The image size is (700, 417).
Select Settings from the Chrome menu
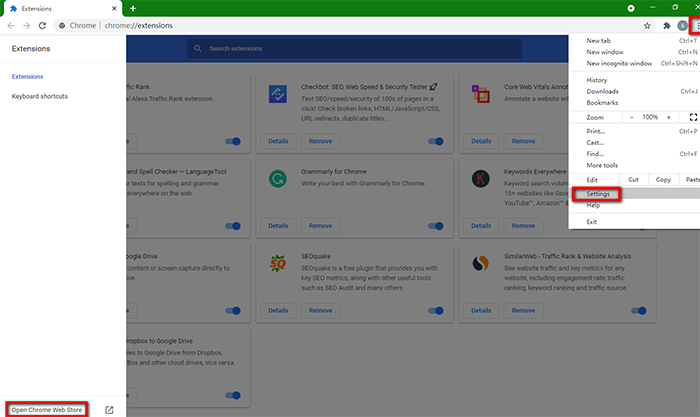pyautogui.click(x=600, y=193)
